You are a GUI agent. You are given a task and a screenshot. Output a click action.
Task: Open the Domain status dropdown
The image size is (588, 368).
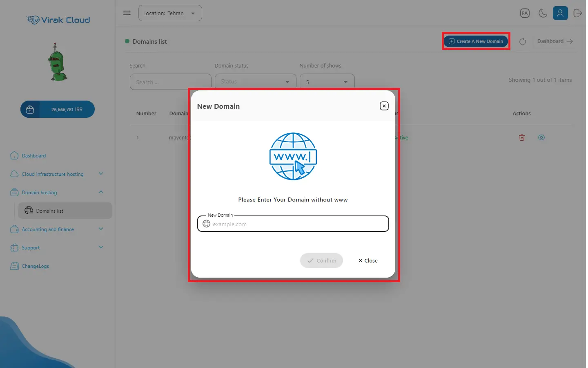coord(255,82)
